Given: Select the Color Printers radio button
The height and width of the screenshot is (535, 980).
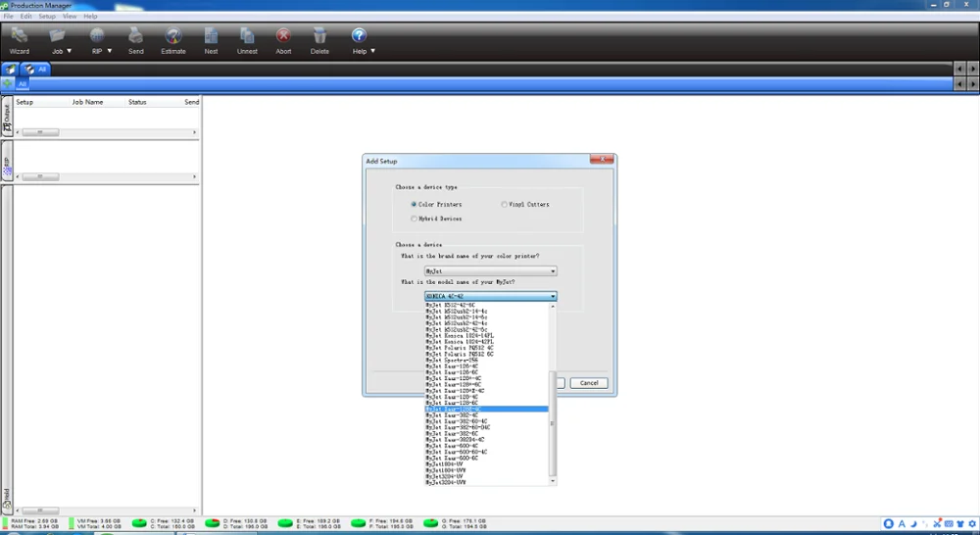Looking at the screenshot, I should tap(414, 205).
